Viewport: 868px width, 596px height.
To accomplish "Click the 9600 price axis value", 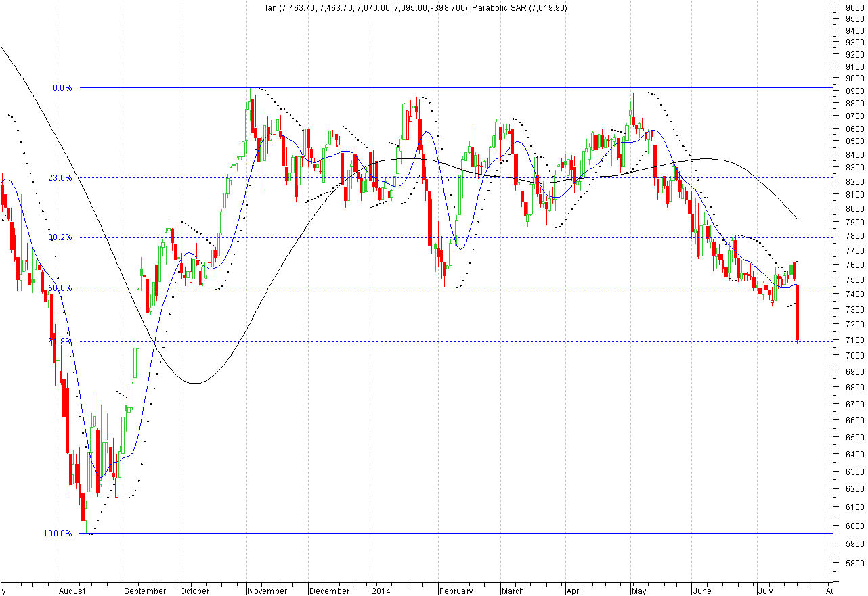I will pos(854,7).
